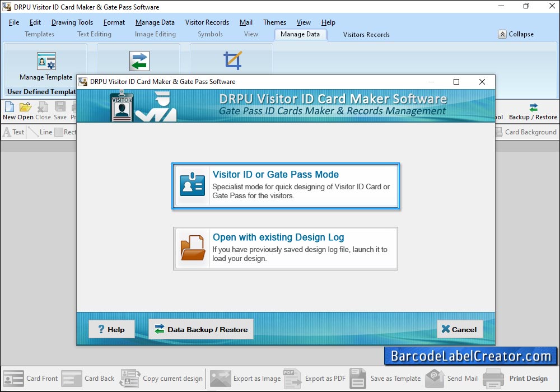The height and width of the screenshot is (392, 560).
Task: Close the startup dialog with X
Action: [482, 82]
